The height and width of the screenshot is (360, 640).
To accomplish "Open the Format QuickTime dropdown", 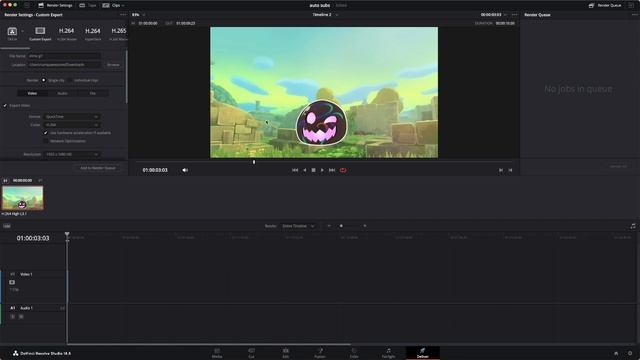I will pos(71,117).
